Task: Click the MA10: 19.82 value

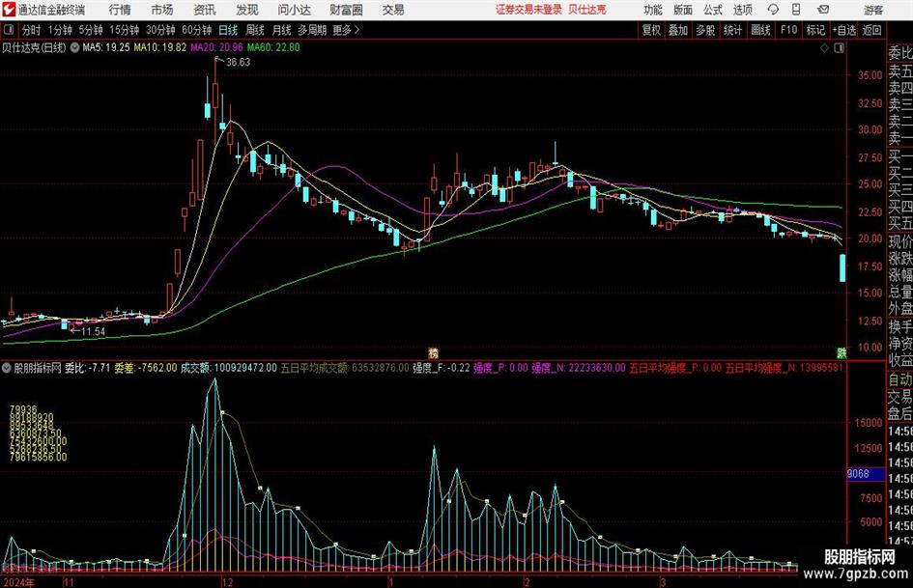Action: click(x=160, y=47)
